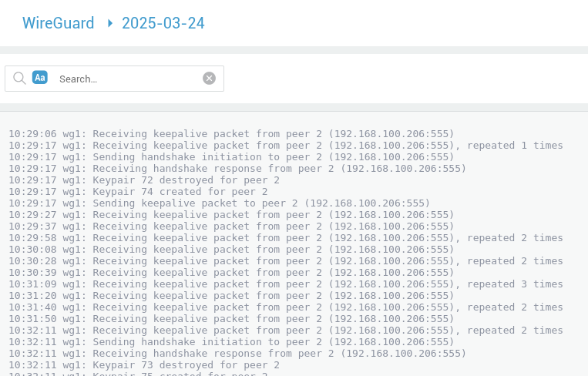Open the 2025-03-24 breadcrumb link

[x=163, y=23]
